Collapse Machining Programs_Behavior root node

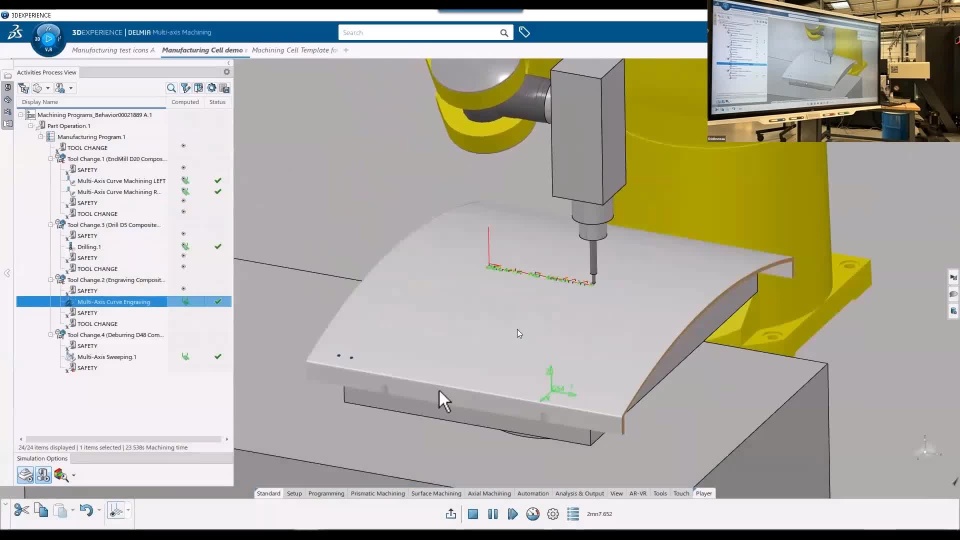tap(21, 114)
